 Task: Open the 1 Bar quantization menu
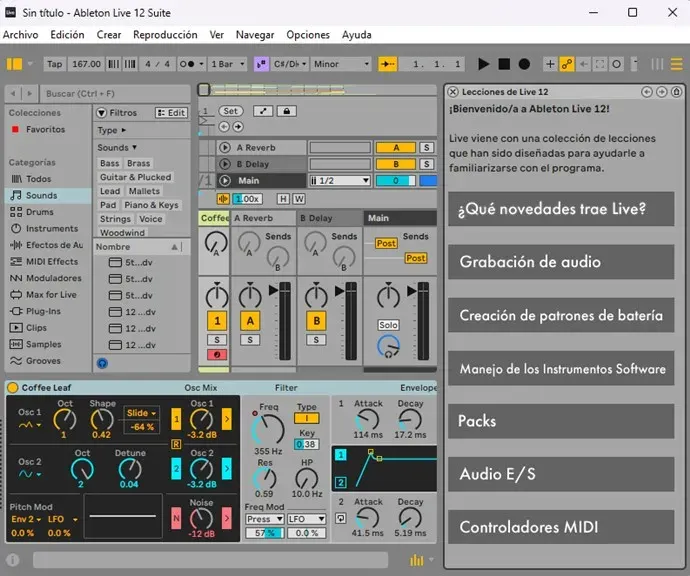pyautogui.click(x=228, y=64)
